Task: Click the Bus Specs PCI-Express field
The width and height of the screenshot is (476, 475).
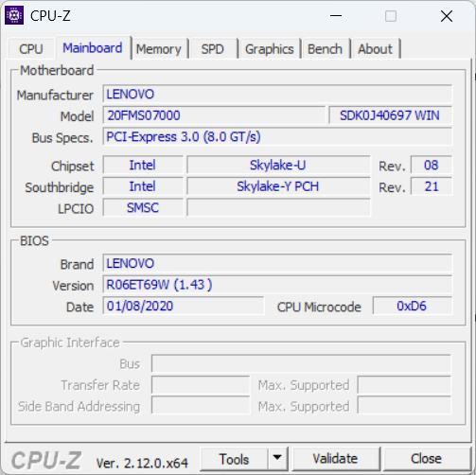Action: (277, 137)
